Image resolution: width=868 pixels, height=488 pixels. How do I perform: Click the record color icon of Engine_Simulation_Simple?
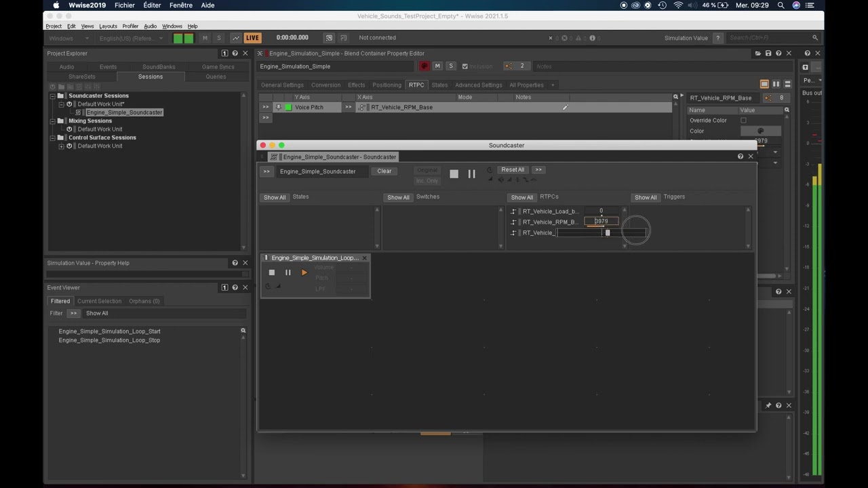(424, 66)
